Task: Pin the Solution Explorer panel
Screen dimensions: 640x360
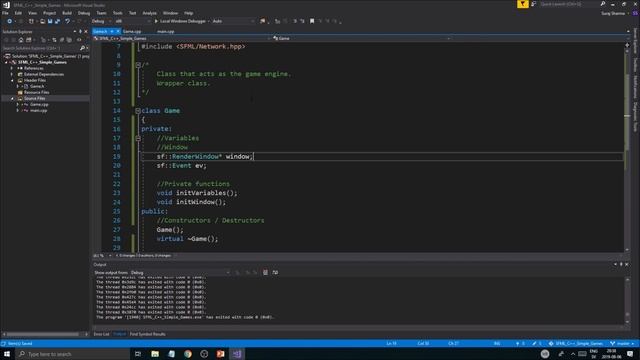Action: [80, 31]
